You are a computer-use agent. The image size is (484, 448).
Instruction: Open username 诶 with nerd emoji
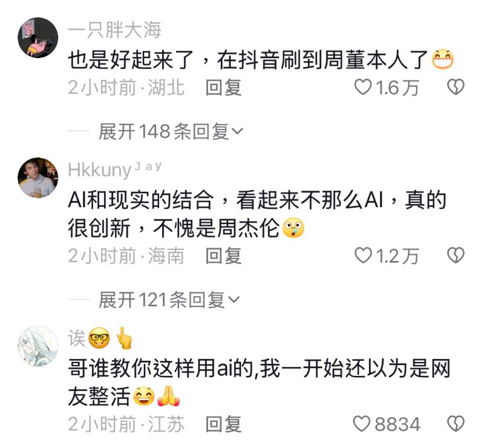pos(100,338)
